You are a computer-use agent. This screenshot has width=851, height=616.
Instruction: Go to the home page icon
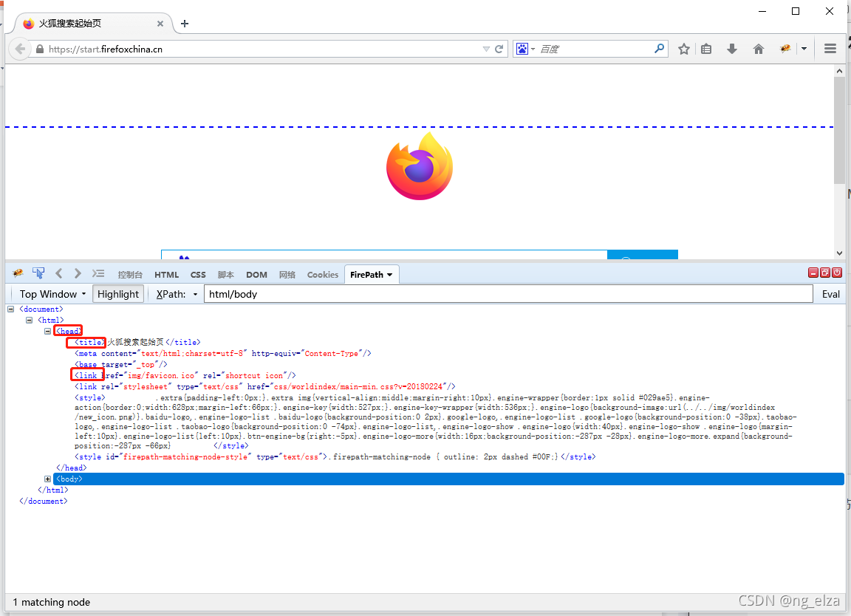click(x=758, y=49)
